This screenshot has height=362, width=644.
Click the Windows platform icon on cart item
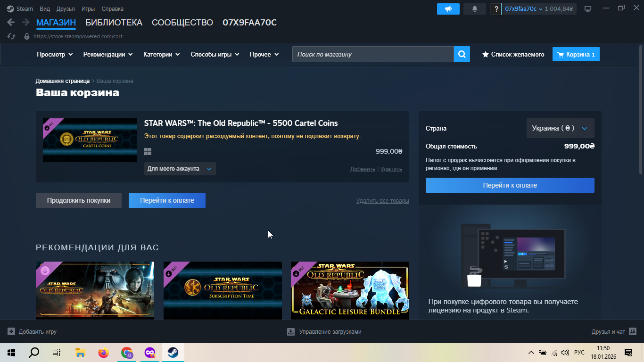[148, 151]
